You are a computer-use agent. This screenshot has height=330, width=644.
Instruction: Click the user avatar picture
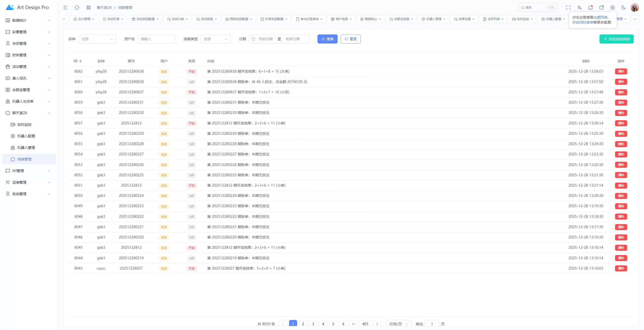coord(634,8)
